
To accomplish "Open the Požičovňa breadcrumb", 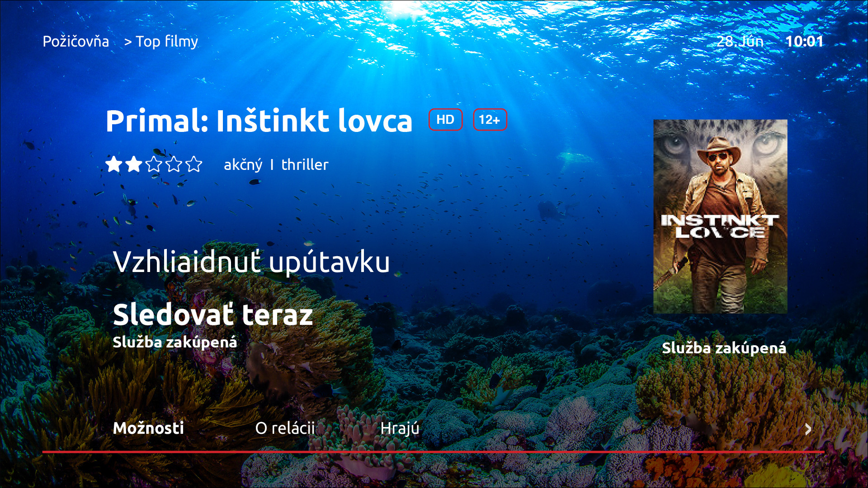I will pyautogui.click(x=75, y=42).
